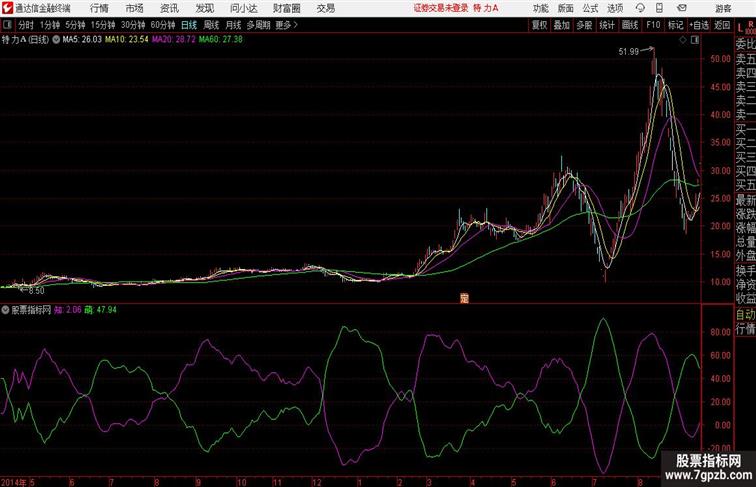756x487 pixels.
Task: Click the MA20: 28.72 label
Action: pyautogui.click(x=174, y=40)
